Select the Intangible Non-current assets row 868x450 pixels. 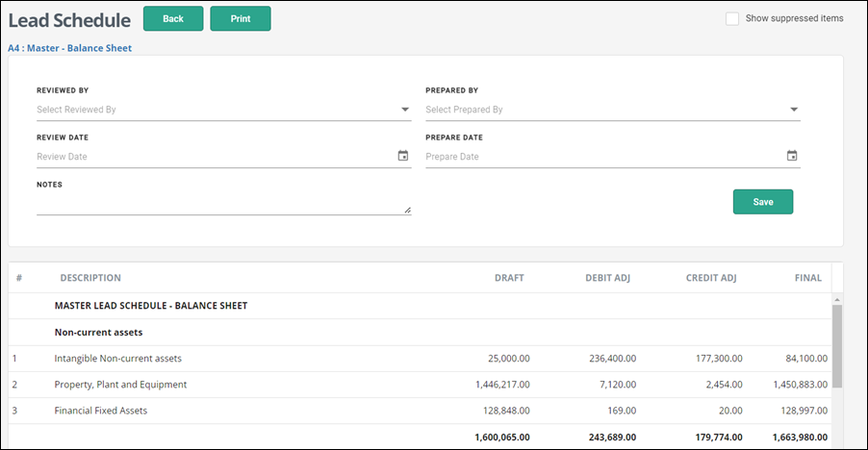420,359
